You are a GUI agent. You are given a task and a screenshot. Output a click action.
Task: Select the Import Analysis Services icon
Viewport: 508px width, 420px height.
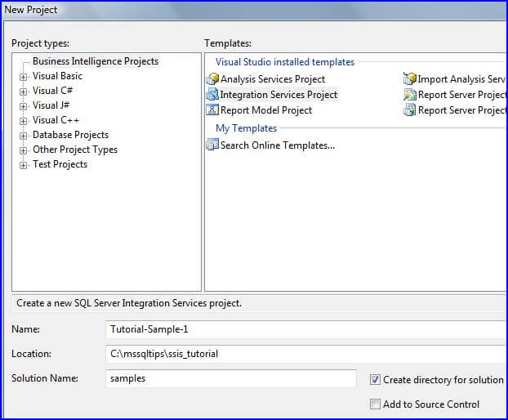(x=409, y=78)
